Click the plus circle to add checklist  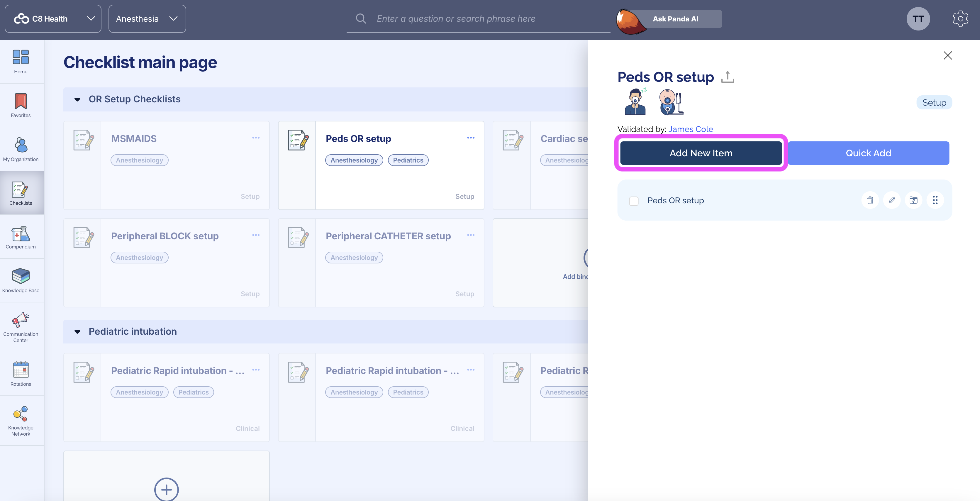pyautogui.click(x=166, y=489)
